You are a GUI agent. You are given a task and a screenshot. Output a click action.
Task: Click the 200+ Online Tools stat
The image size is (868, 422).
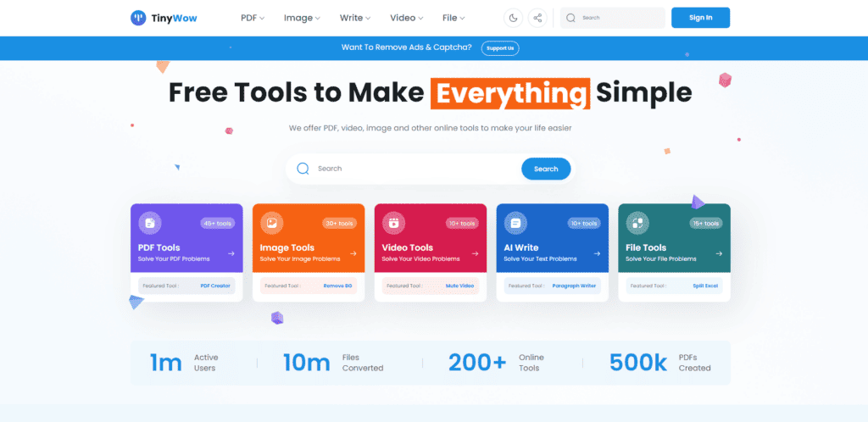497,363
